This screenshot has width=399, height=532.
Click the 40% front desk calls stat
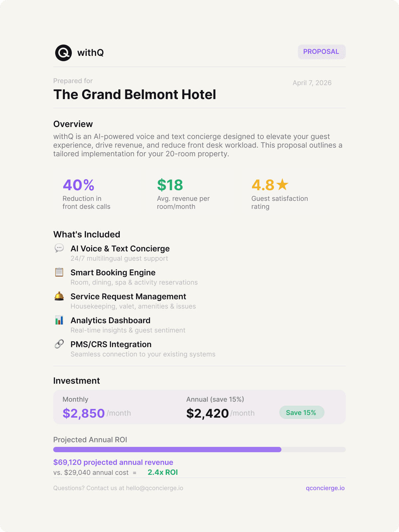click(x=79, y=185)
